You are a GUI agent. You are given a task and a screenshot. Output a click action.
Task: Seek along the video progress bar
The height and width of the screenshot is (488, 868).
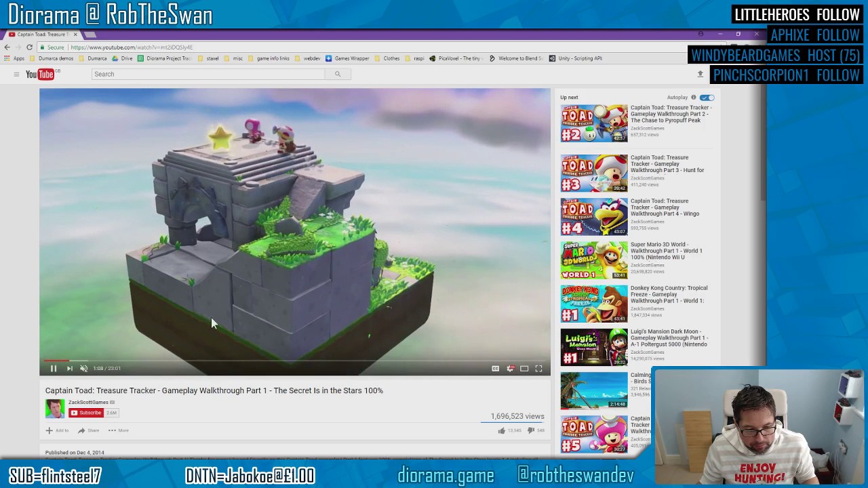[x=294, y=361]
